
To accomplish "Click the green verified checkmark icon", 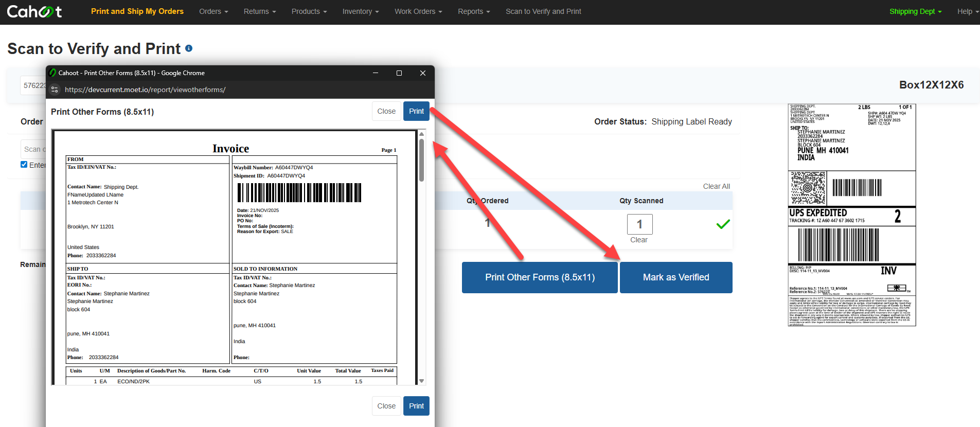I will point(723,224).
